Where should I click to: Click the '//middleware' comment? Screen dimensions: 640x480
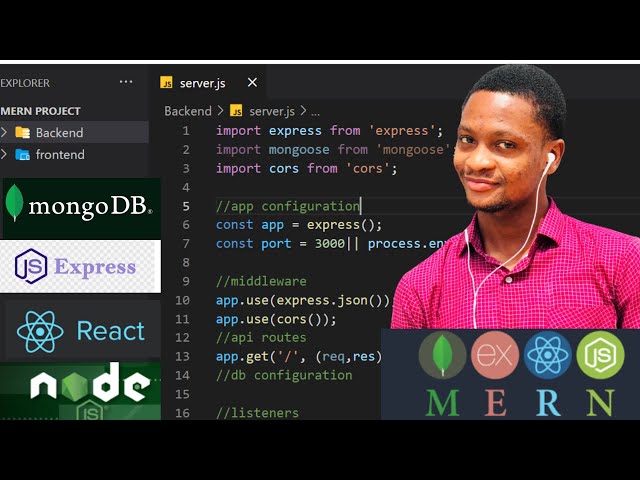[x=261, y=281]
